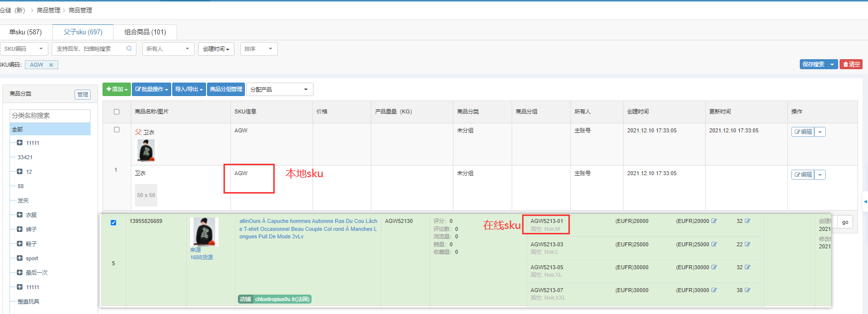868x314 pixels.
Task: Edit price of AGW5213-01 variant
Action: (x=714, y=221)
